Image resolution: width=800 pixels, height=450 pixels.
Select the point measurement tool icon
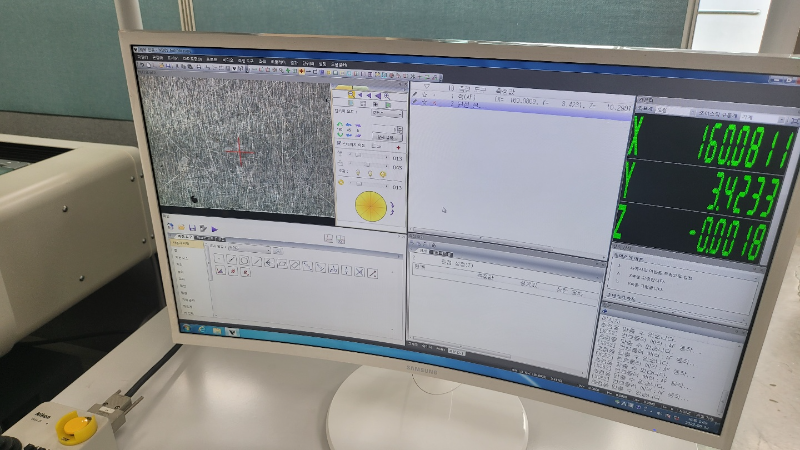[219, 258]
